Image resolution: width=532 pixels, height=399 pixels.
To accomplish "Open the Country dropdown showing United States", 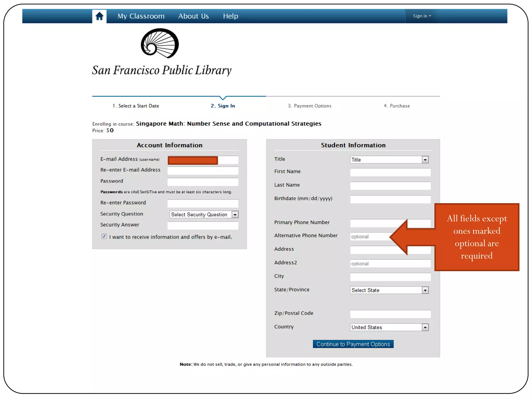I will 389,327.
